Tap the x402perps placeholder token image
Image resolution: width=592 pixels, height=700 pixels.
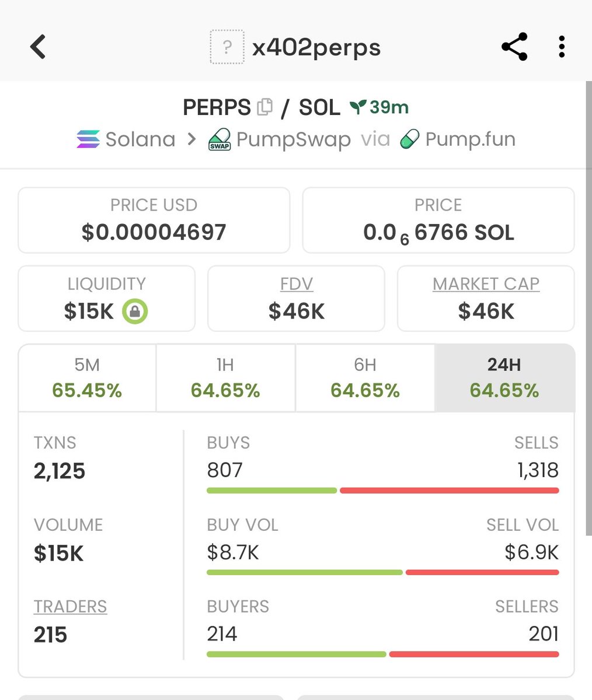click(227, 47)
